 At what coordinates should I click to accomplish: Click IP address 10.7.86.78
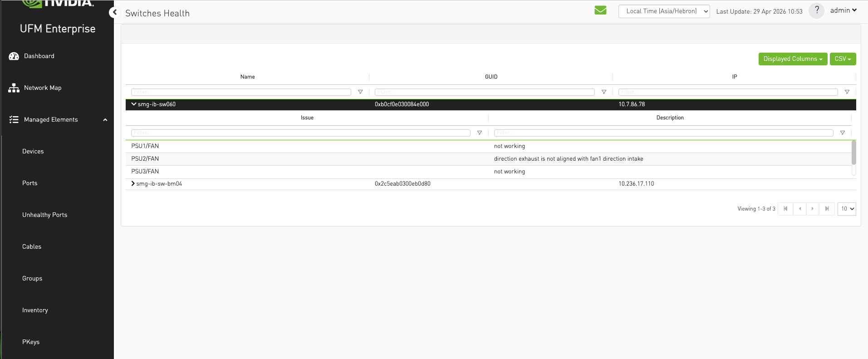coord(632,104)
